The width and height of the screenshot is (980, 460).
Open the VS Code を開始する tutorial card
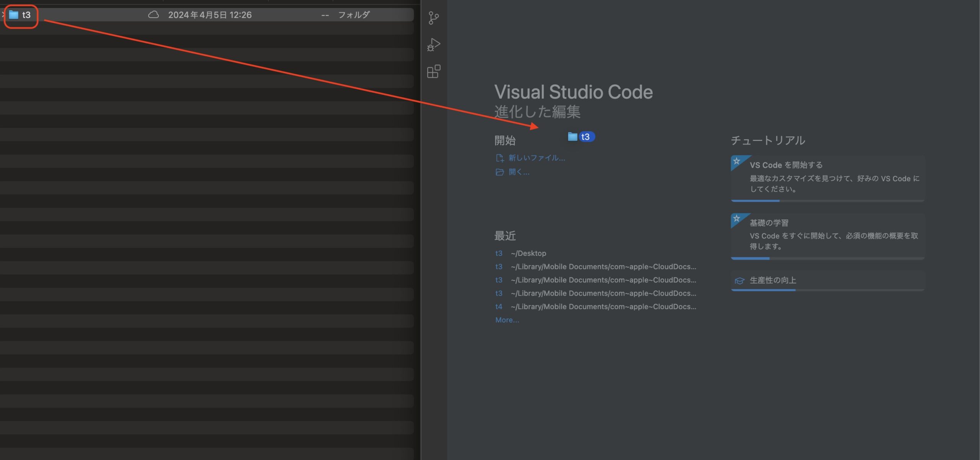click(828, 178)
